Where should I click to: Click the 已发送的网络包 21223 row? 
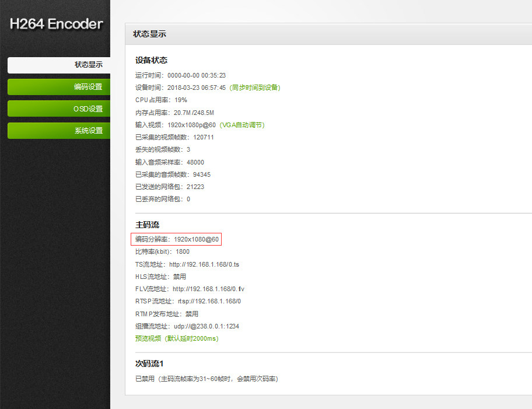(170, 187)
